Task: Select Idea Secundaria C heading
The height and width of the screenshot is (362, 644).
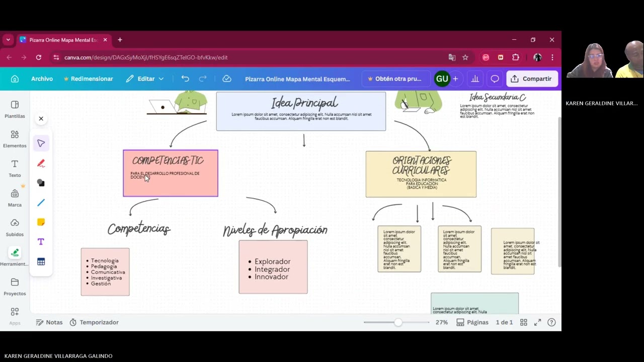Action: tap(498, 97)
